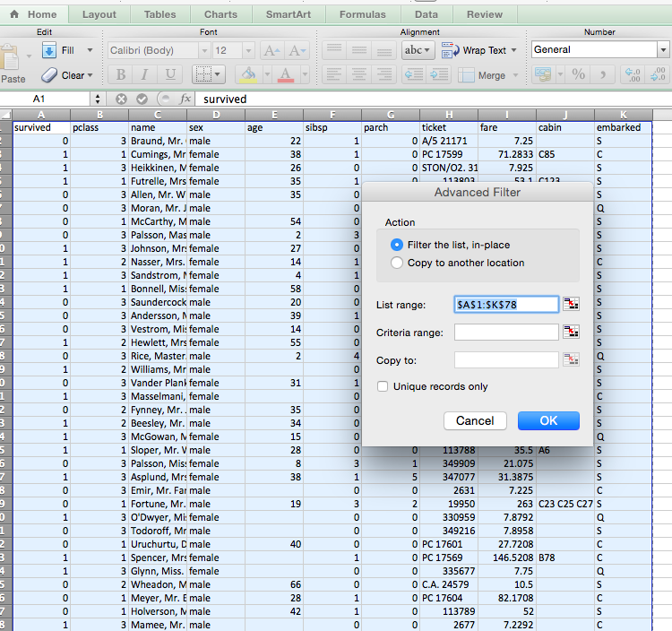Open the fill color dropdown arrow
This screenshot has height=631, width=672.
(267, 75)
